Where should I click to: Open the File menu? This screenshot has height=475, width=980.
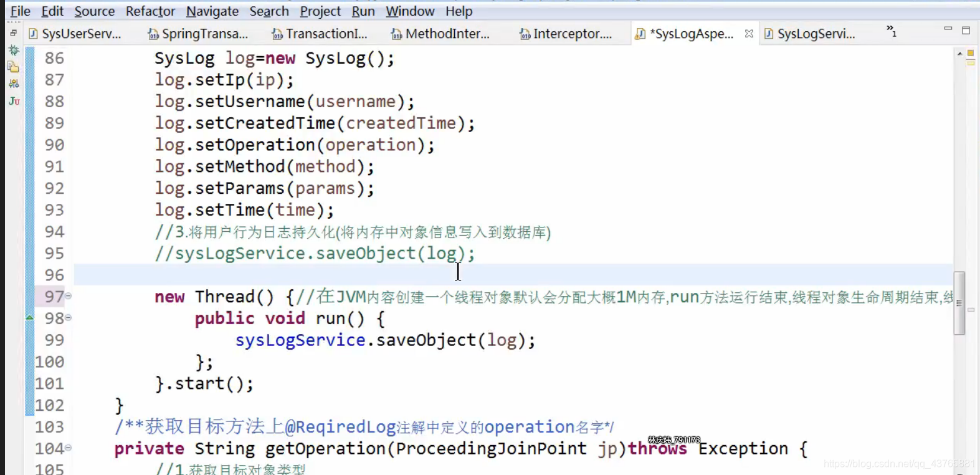pos(21,11)
